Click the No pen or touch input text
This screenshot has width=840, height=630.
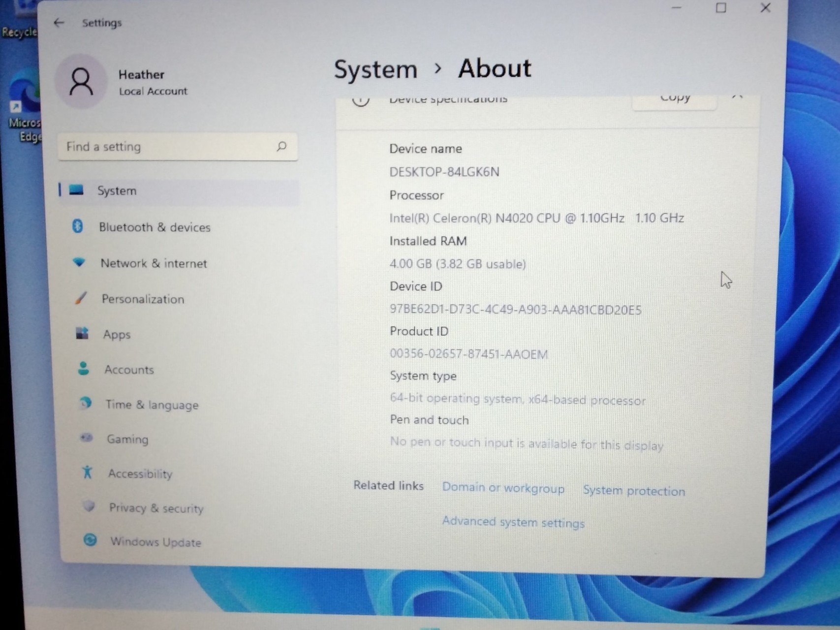click(527, 443)
